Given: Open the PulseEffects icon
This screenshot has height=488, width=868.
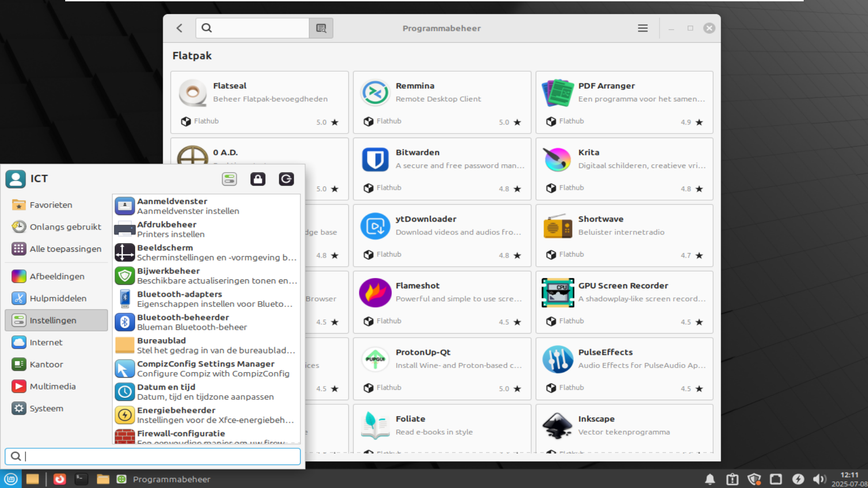Looking at the screenshot, I should coord(558,359).
